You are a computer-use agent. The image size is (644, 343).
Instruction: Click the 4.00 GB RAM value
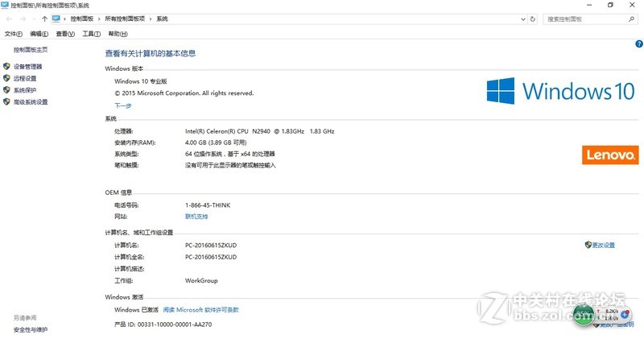(216, 143)
